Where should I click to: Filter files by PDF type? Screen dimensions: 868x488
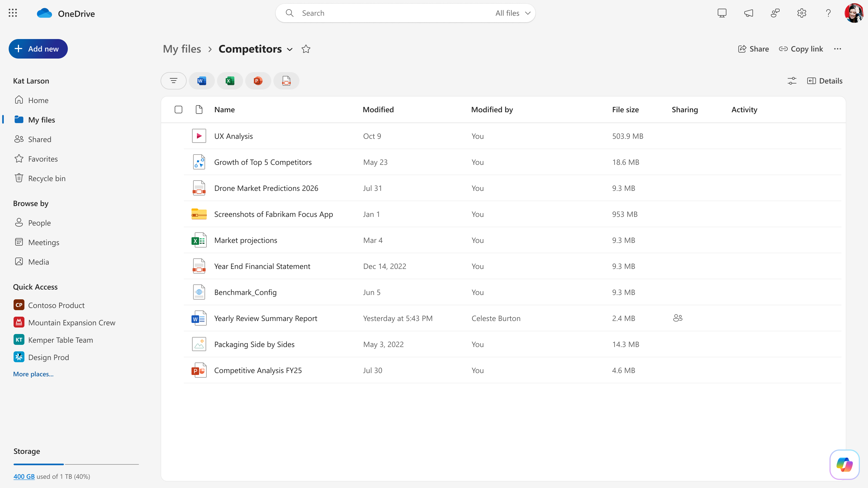point(286,81)
